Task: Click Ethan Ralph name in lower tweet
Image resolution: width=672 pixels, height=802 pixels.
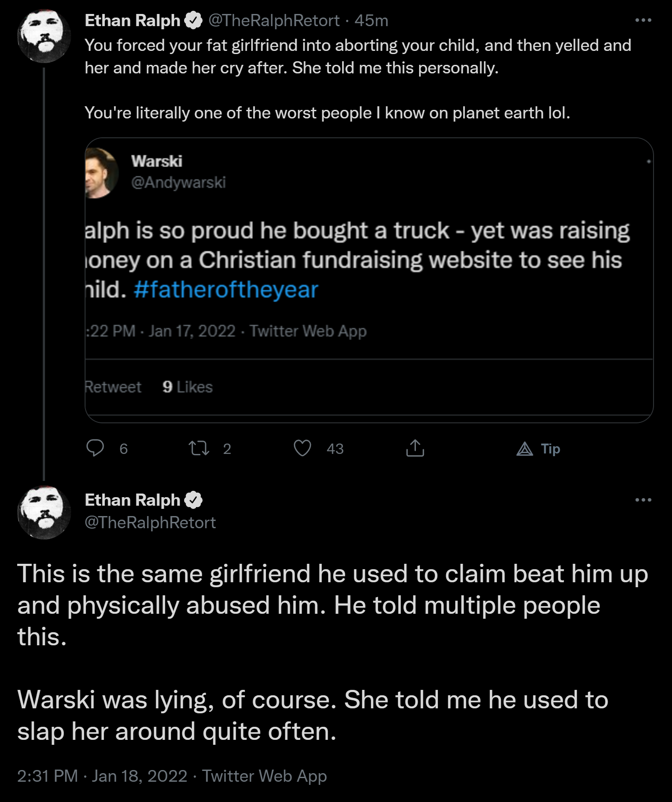Action: (132, 500)
